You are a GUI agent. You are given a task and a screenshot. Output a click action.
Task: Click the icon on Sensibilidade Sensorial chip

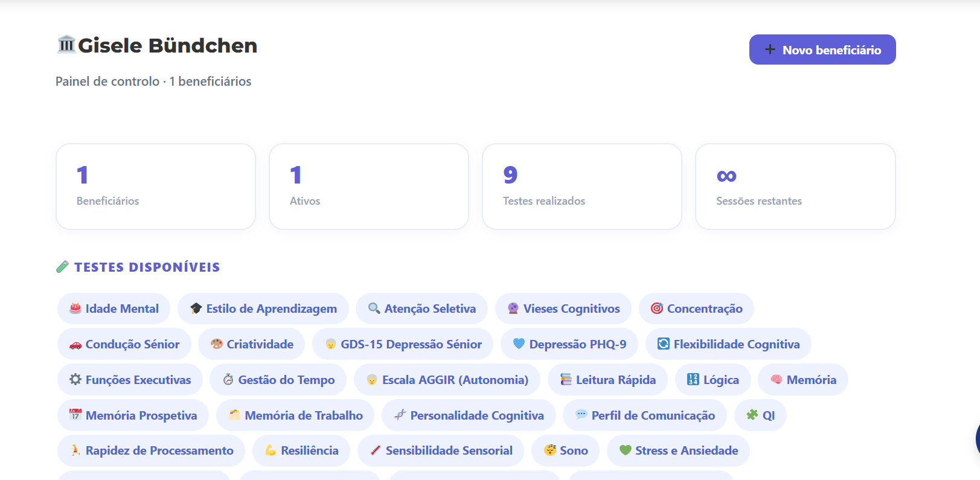[376, 450]
